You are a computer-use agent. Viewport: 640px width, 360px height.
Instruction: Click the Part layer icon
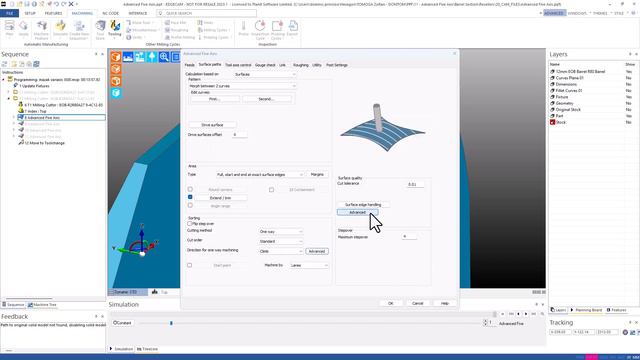[552, 116]
